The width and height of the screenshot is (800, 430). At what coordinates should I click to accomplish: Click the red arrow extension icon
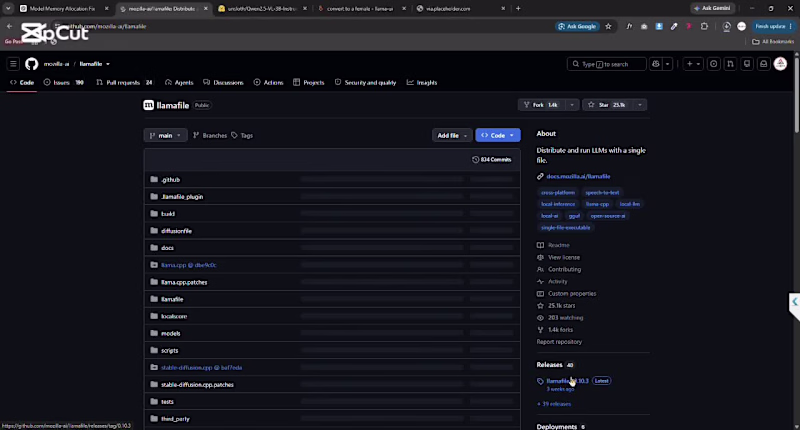pyautogui.click(x=689, y=27)
